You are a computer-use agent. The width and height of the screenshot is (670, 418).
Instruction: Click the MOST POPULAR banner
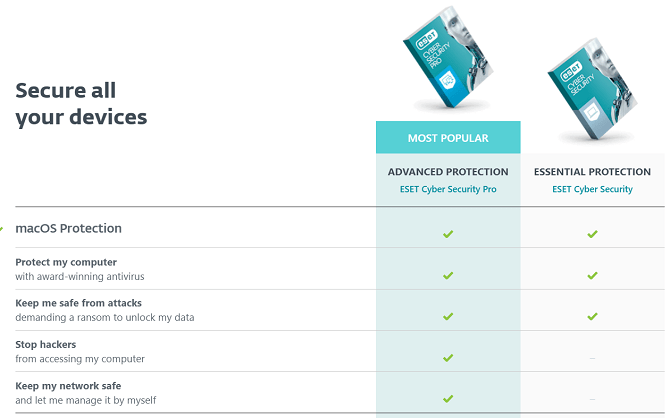pyautogui.click(x=448, y=137)
